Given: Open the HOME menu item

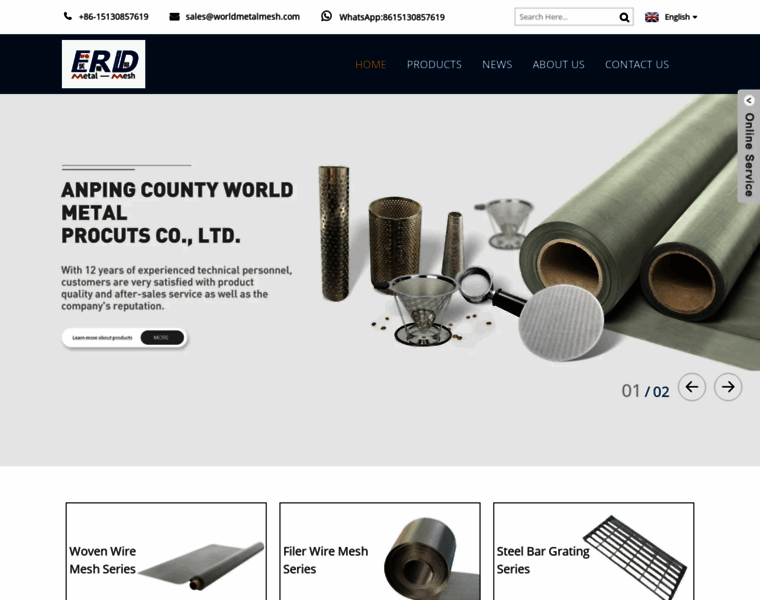Looking at the screenshot, I should point(371,64).
